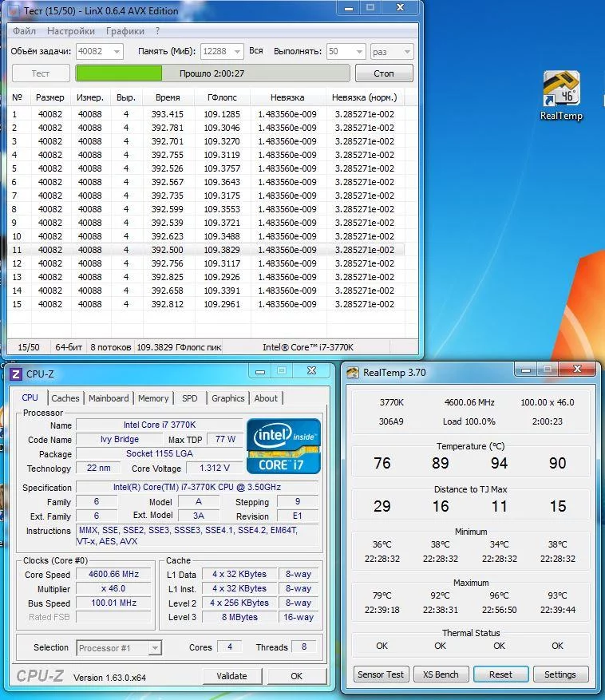Open the Графики menu in LinX
Image resolution: width=605 pixels, height=700 pixels.
pos(125,31)
